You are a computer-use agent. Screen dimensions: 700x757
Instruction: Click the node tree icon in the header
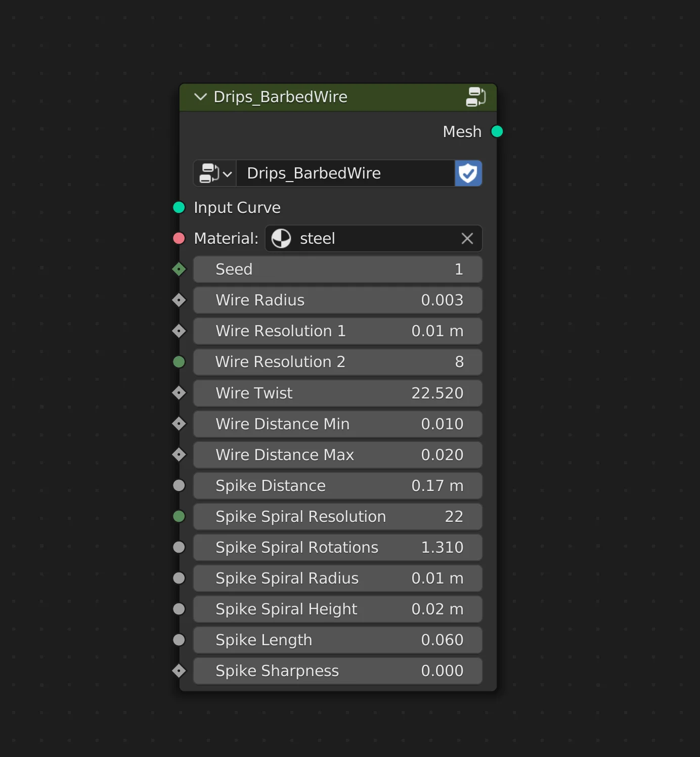point(475,97)
